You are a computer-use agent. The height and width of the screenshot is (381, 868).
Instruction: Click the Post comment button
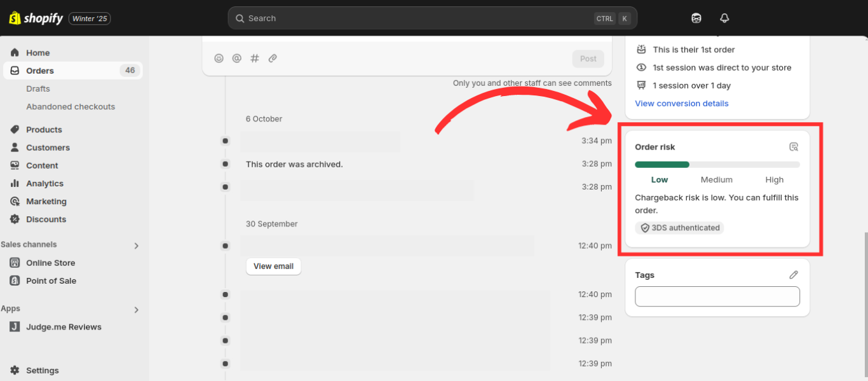point(588,59)
